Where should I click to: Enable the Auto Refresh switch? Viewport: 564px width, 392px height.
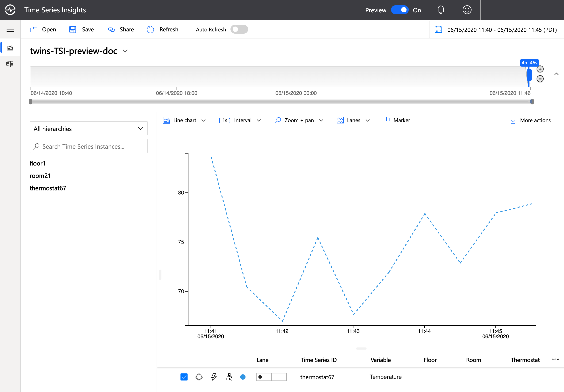pyautogui.click(x=239, y=29)
